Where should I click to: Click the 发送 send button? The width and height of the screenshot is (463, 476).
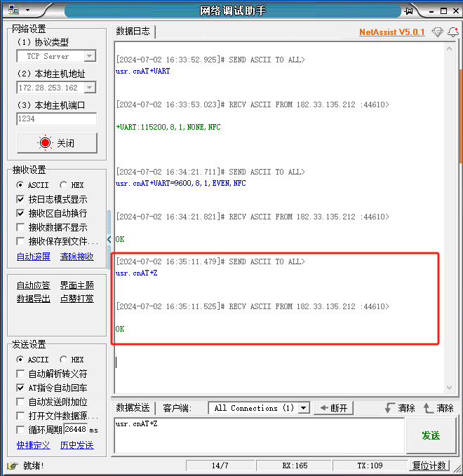pyautogui.click(x=431, y=435)
